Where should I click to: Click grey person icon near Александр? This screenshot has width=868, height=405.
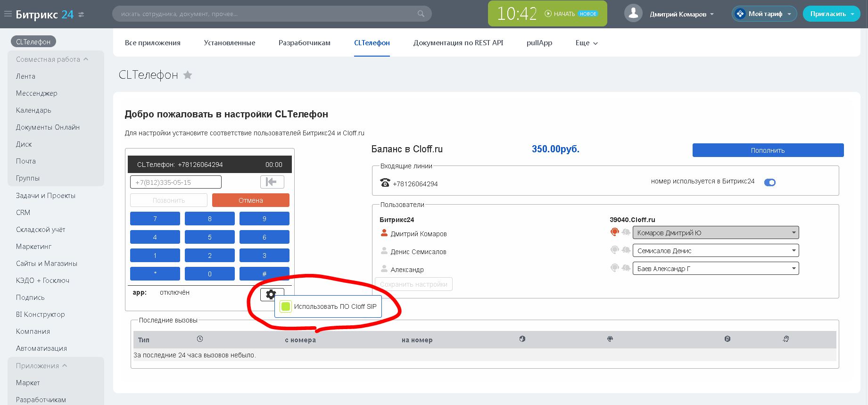point(384,269)
